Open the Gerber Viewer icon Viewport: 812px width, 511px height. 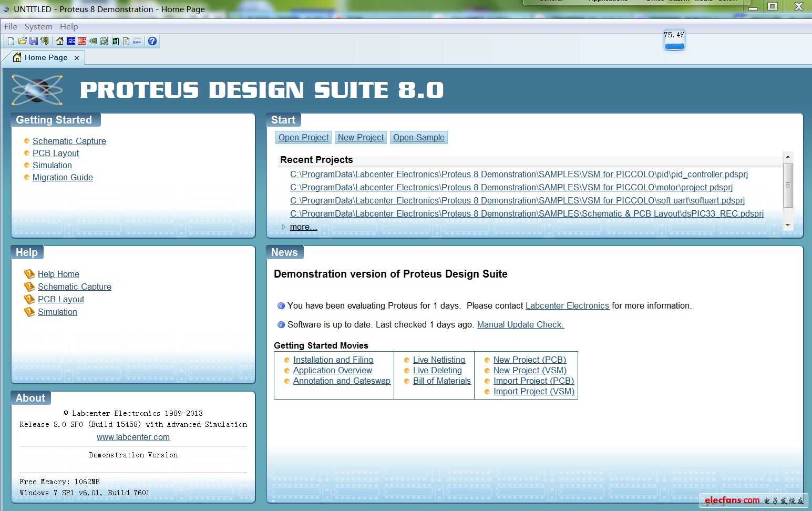104,41
